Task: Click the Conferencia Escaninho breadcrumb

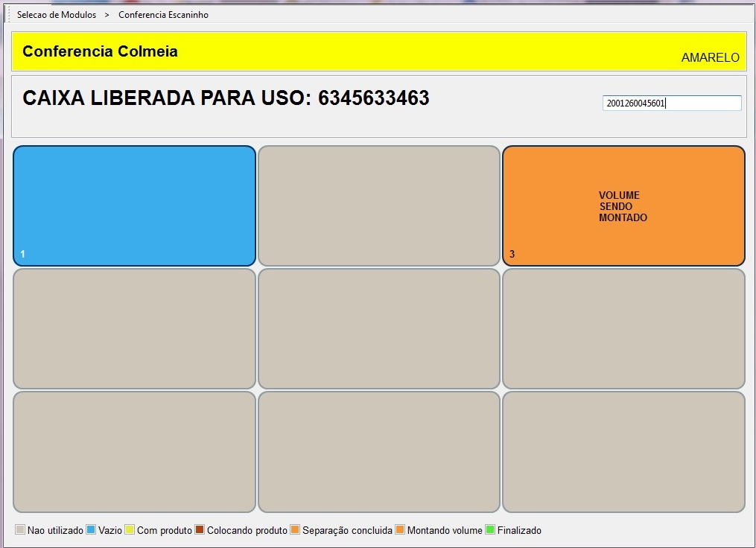Action: click(x=163, y=15)
